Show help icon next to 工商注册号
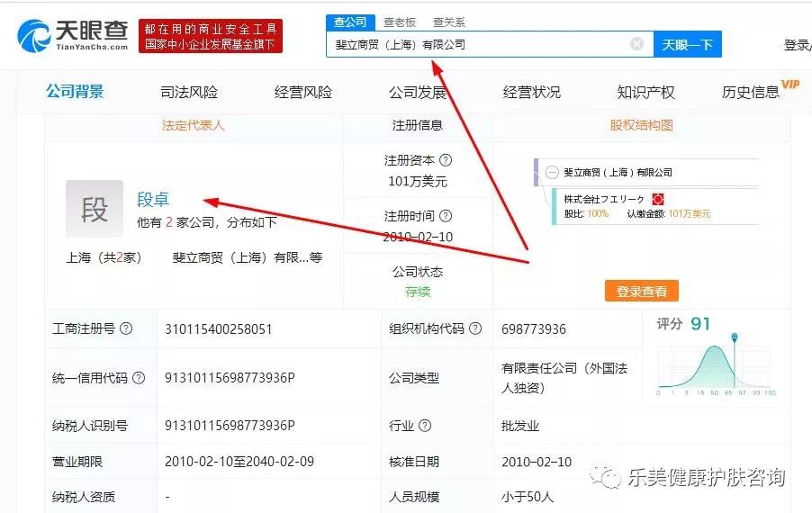The height and width of the screenshot is (513, 812). 126,328
